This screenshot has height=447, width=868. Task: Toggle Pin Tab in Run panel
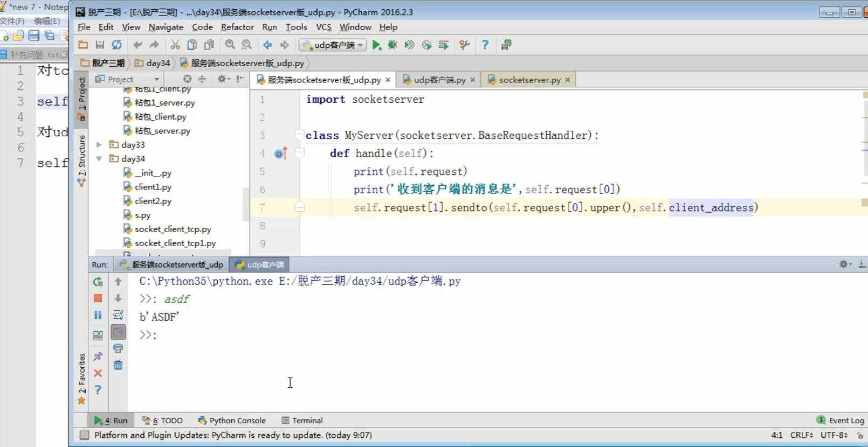coord(98,356)
